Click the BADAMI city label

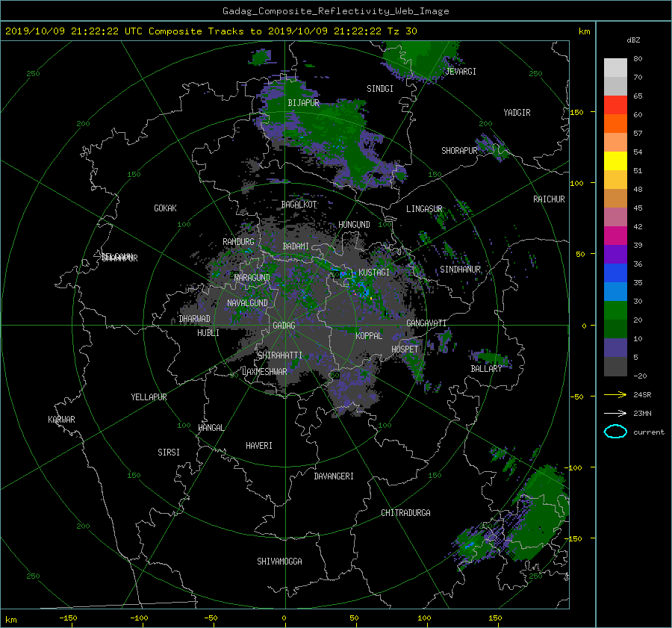(296, 246)
